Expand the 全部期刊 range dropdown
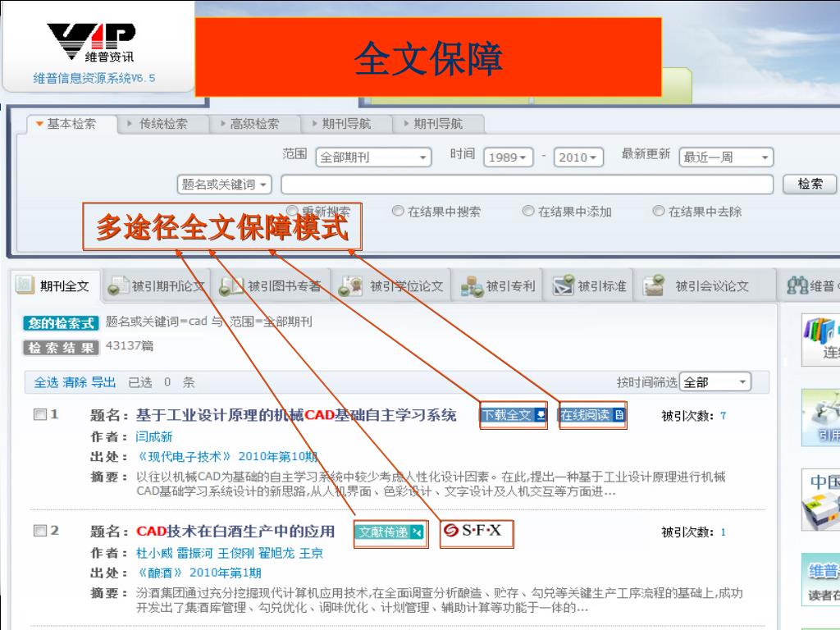The image size is (840, 630). 373,157
